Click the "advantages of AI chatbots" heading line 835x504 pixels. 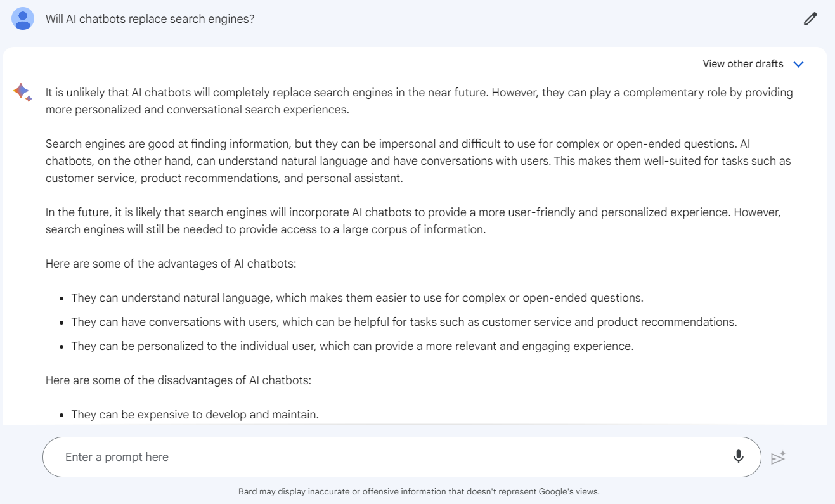(x=171, y=263)
